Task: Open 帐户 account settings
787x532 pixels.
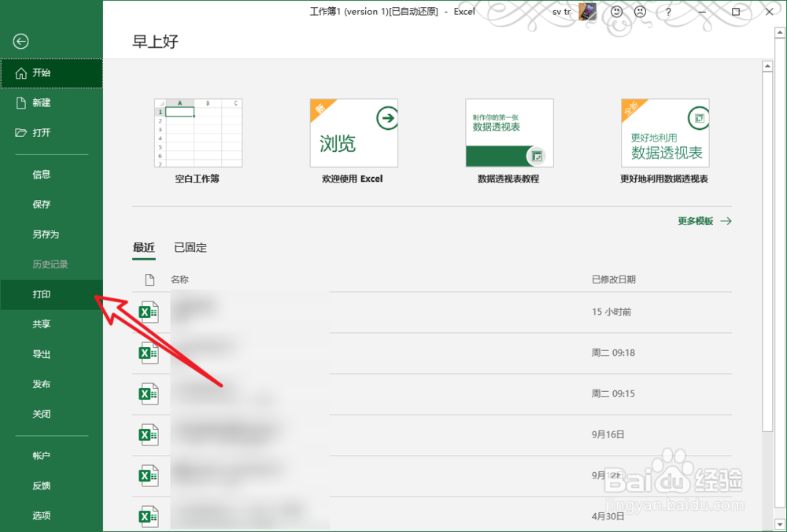Action: click(x=51, y=456)
